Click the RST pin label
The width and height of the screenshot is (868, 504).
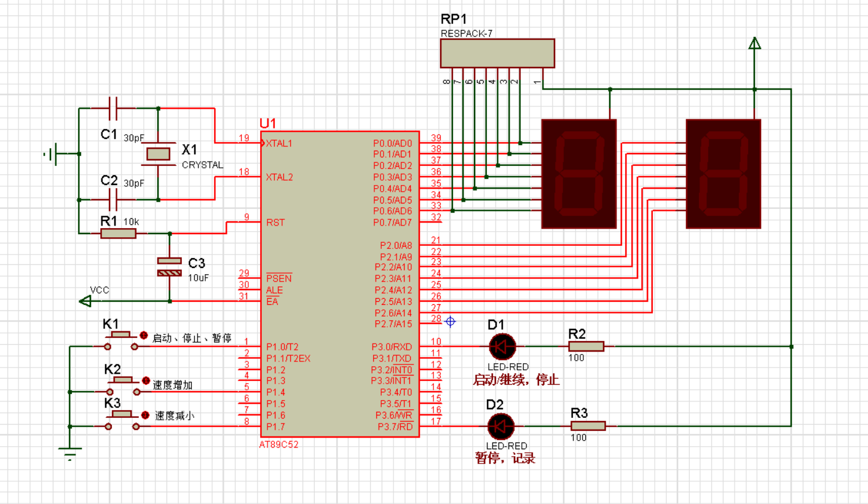pyautogui.click(x=275, y=222)
